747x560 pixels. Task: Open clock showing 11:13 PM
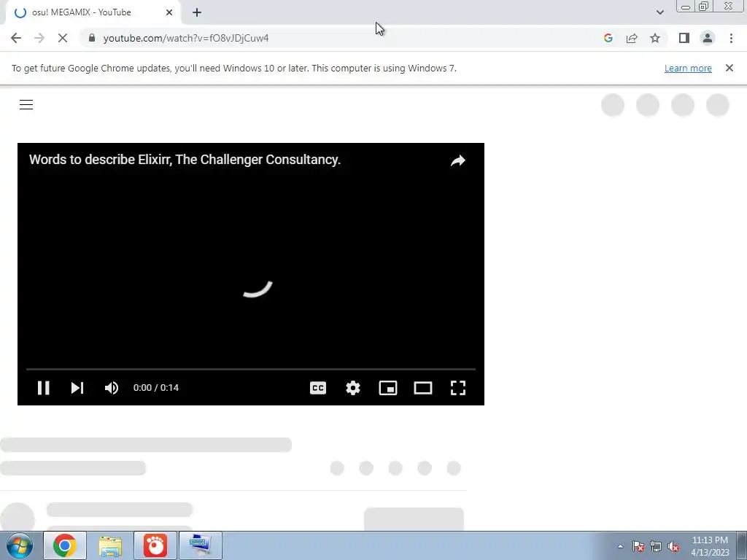pyautogui.click(x=710, y=546)
